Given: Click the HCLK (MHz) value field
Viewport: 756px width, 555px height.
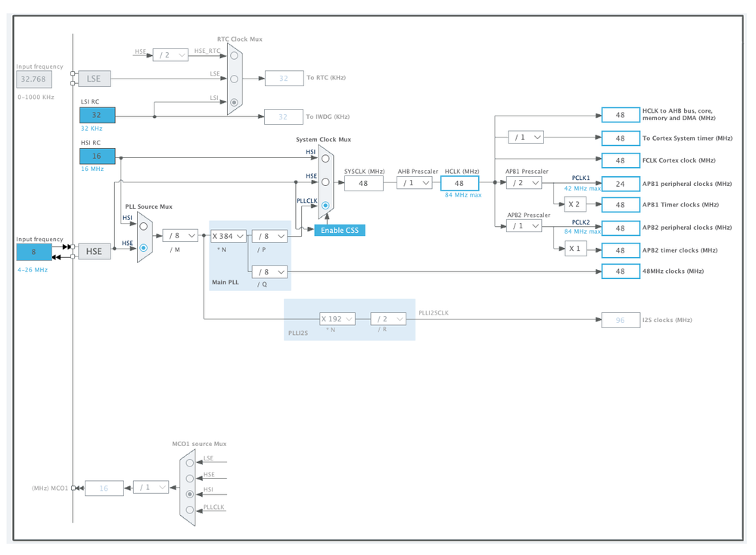Looking at the screenshot, I should 459,184.
